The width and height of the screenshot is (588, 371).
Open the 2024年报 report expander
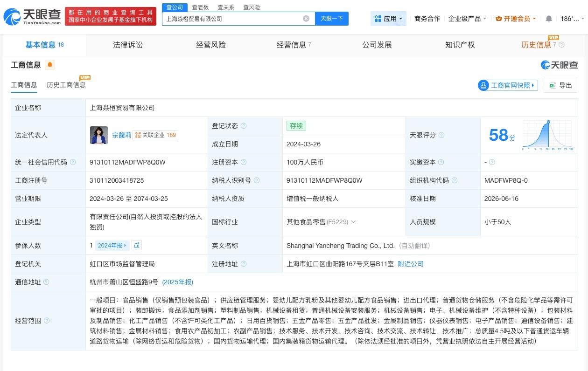point(112,245)
